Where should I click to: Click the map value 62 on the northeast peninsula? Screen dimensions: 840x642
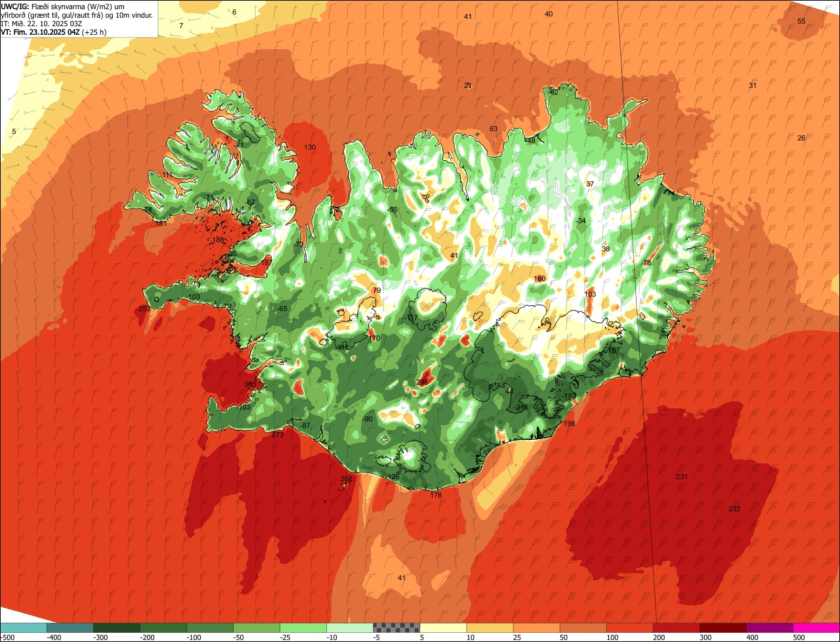tap(554, 92)
